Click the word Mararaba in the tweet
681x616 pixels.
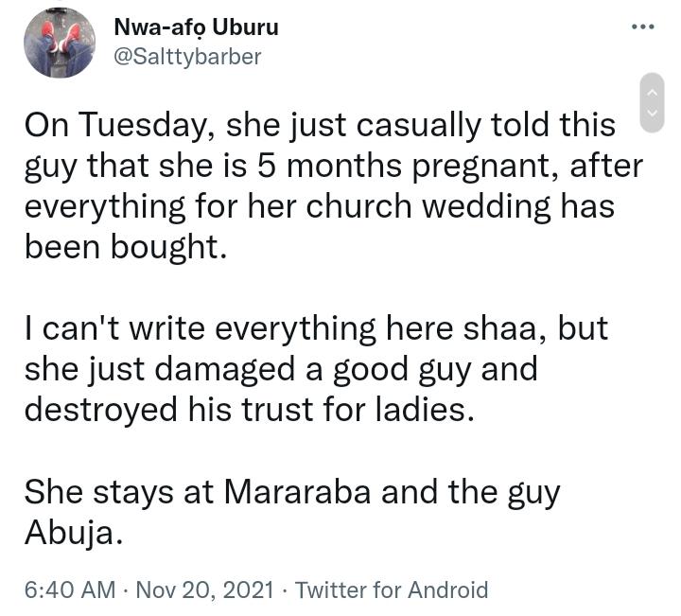[298, 492]
